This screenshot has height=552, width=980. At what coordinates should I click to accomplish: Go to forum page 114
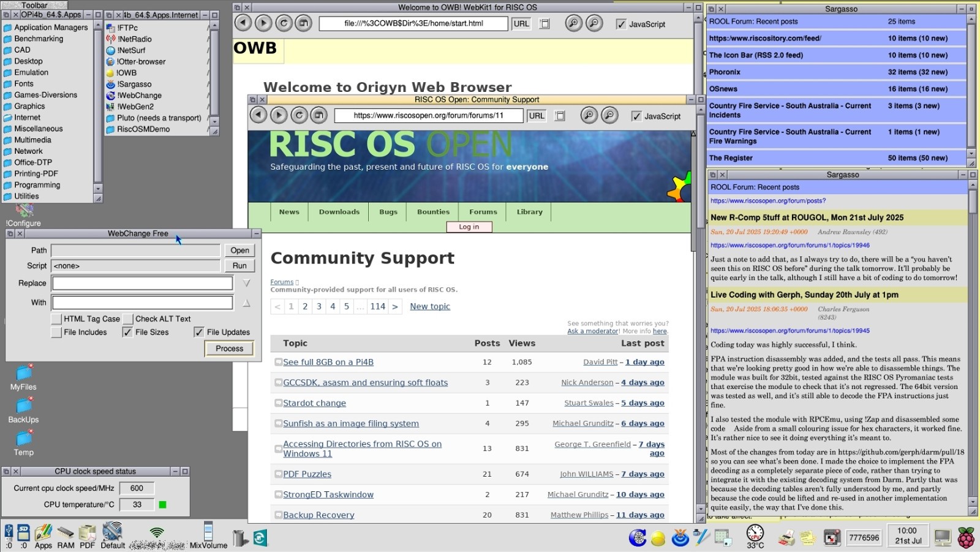(x=378, y=306)
